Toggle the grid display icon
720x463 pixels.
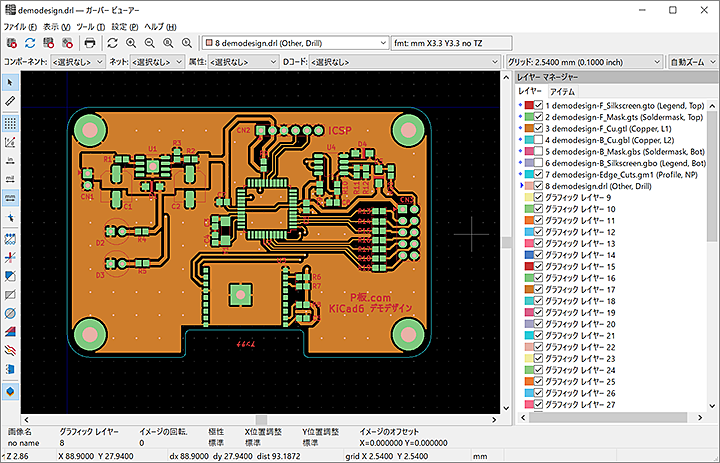[x=10, y=122]
